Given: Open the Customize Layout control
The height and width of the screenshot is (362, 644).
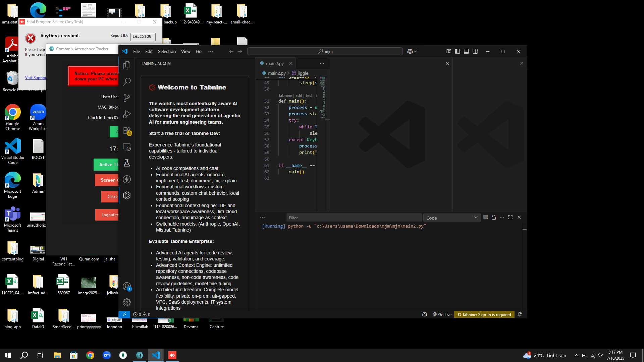Looking at the screenshot, I should [x=449, y=51].
